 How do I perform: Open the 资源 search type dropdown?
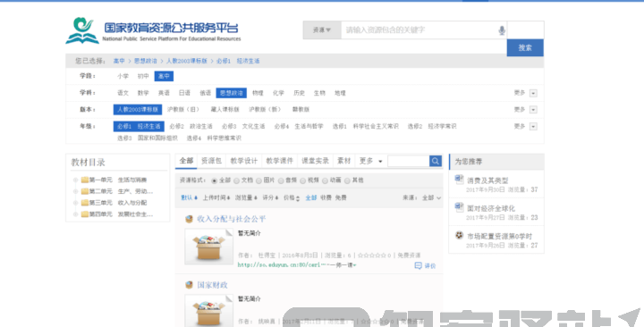(x=322, y=30)
